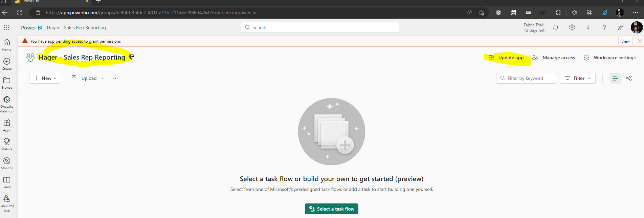Click Update app button

(x=506, y=58)
